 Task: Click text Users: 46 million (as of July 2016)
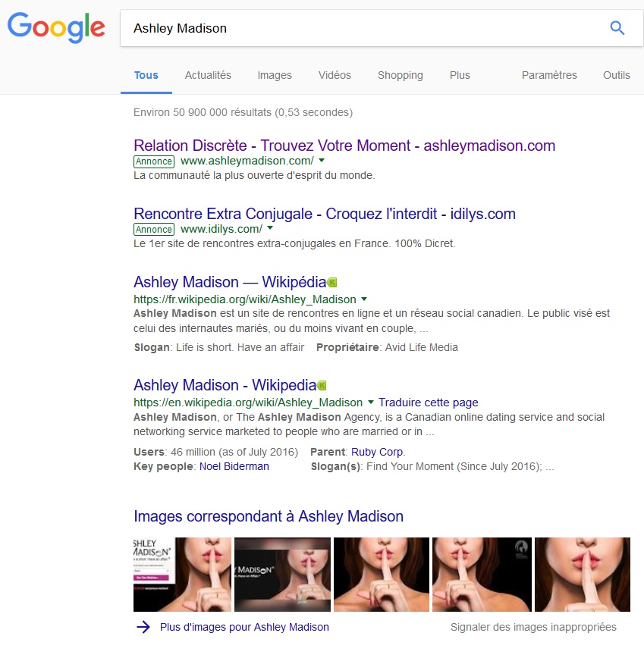215,452
